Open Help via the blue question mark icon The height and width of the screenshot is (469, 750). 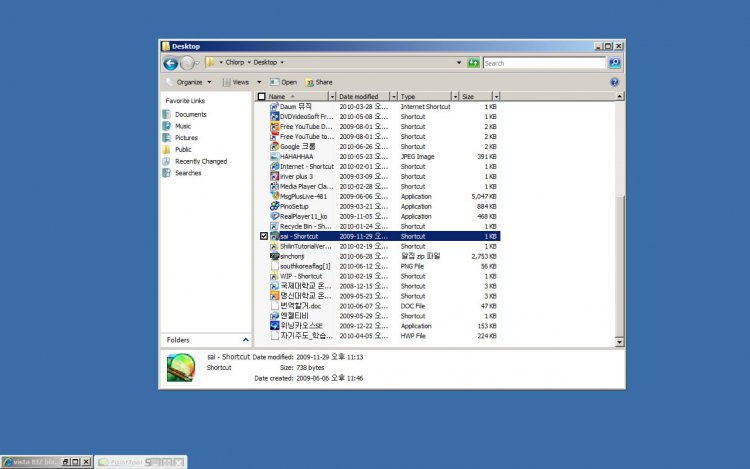click(614, 82)
